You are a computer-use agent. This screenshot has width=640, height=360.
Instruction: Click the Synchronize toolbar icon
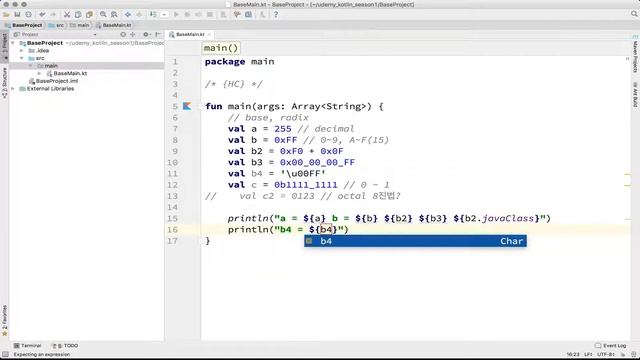click(x=28, y=14)
